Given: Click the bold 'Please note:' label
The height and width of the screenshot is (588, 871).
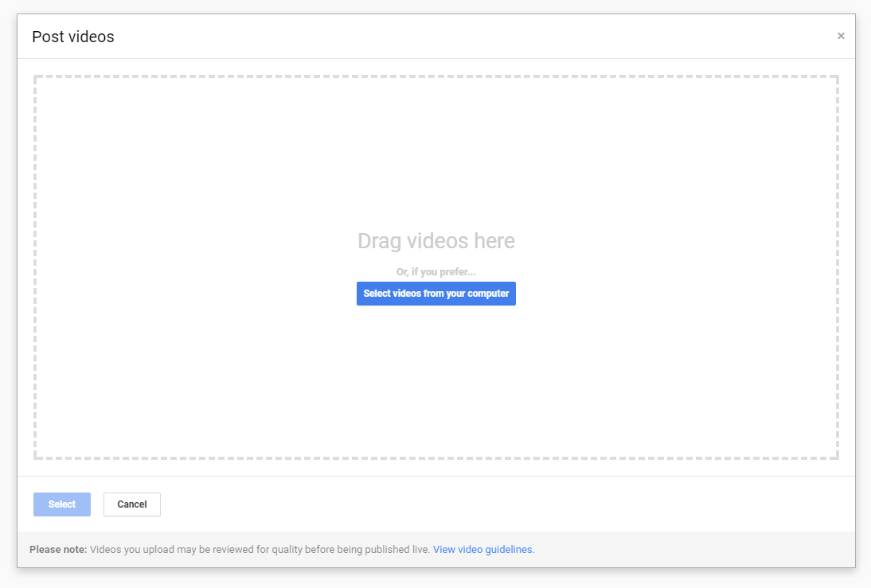Looking at the screenshot, I should (x=58, y=549).
